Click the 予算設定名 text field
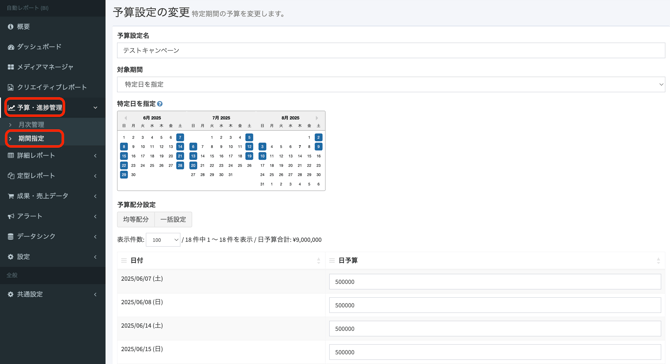Viewport: 670px width, 364px height. point(391,50)
